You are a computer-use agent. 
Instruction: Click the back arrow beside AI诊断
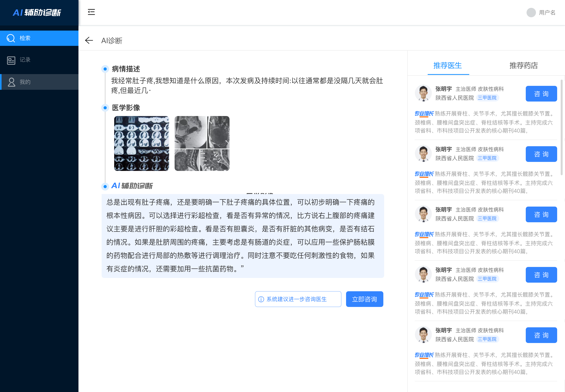(89, 40)
